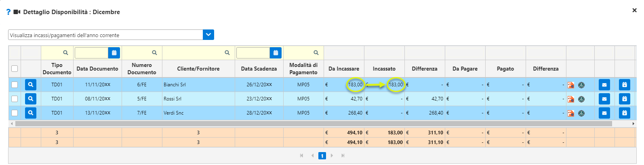Click round green emblem icon in Bianchi row
Image resolution: width=644 pixels, height=165 pixels.
pyautogui.click(x=581, y=85)
